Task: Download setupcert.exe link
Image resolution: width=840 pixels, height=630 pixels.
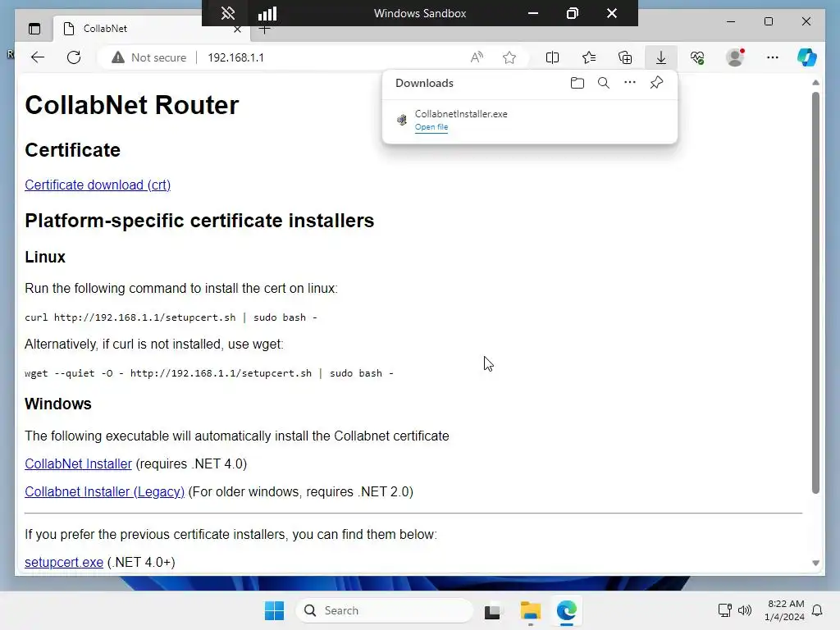Action: 64,563
